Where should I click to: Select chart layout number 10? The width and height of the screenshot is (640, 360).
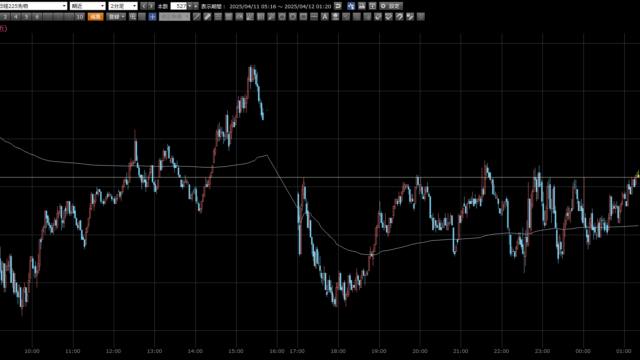click(80, 17)
